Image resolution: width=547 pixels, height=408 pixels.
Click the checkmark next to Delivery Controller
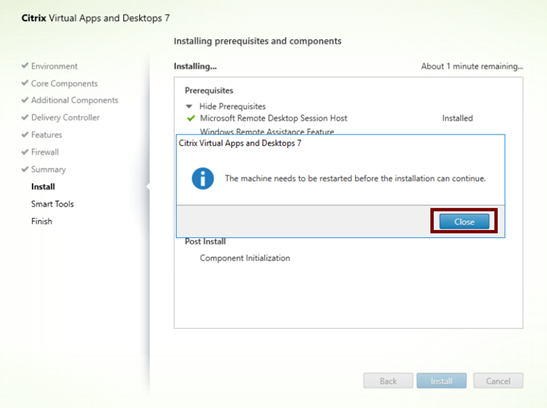25,117
